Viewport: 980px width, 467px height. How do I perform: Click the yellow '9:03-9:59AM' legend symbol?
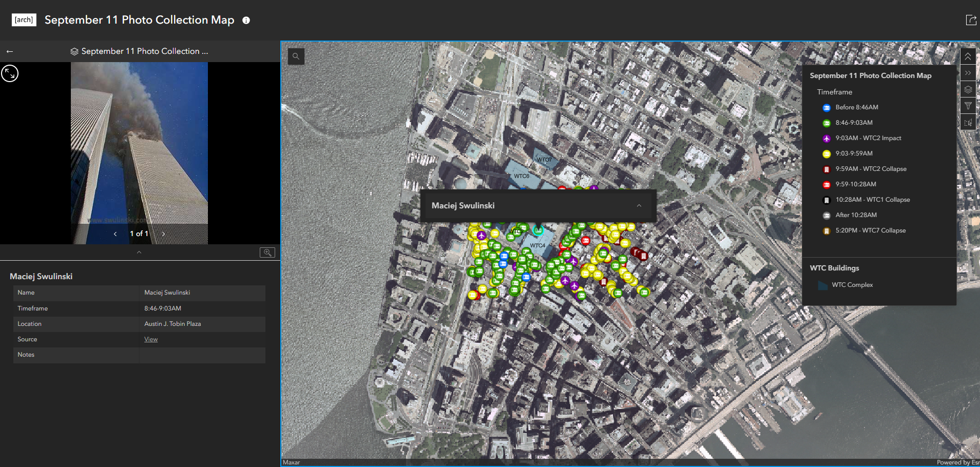(x=827, y=154)
